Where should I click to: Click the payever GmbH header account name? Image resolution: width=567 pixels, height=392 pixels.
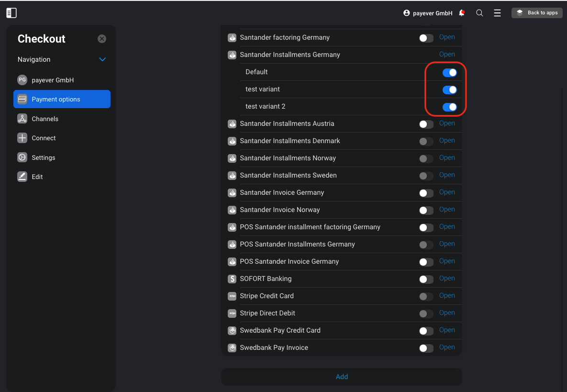pyautogui.click(x=433, y=13)
